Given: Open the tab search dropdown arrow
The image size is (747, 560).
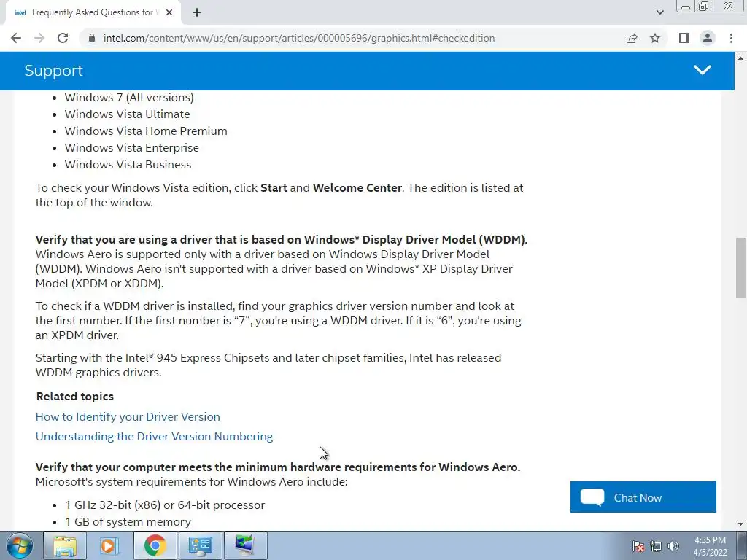Looking at the screenshot, I should point(659,13).
